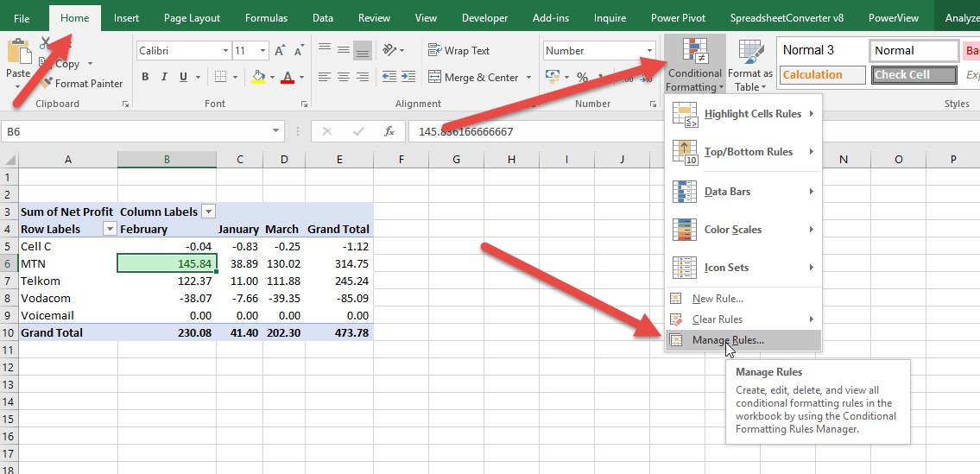Select cell with value 145.84
This screenshot has height=474, width=980.
pyautogui.click(x=167, y=263)
